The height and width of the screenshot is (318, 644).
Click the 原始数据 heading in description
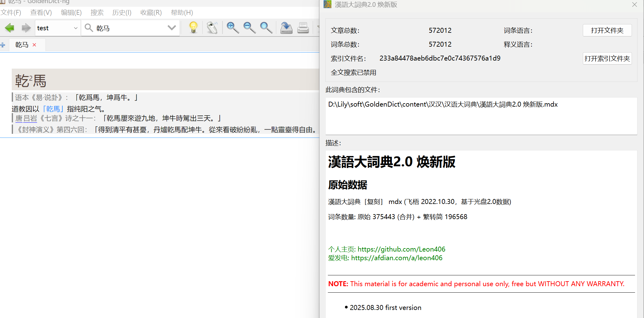(x=348, y=185)
